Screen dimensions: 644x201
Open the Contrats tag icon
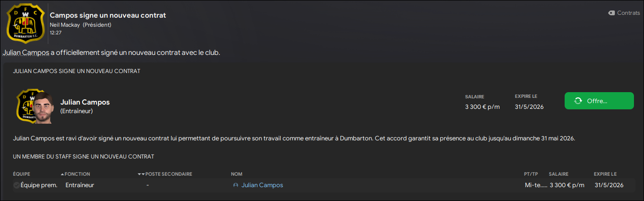coord(611,13)
